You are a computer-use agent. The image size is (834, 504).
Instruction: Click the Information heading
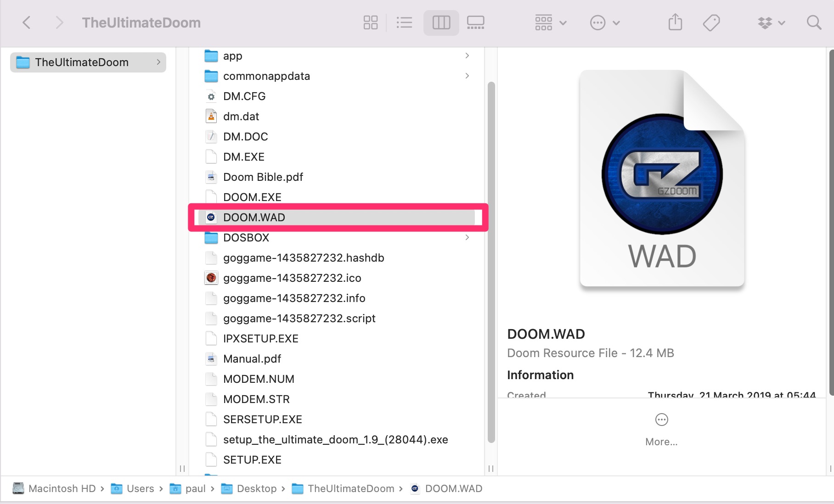pos(540,375)
